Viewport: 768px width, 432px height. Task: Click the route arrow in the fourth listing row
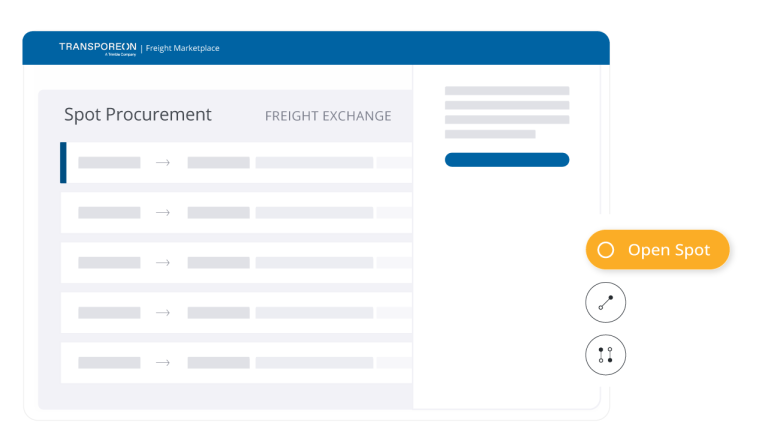(163, 313)
